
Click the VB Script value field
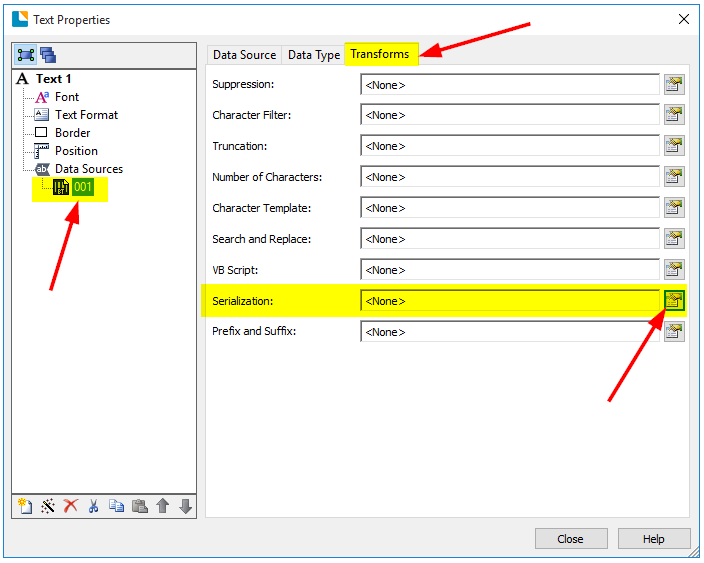coord(509,270)
